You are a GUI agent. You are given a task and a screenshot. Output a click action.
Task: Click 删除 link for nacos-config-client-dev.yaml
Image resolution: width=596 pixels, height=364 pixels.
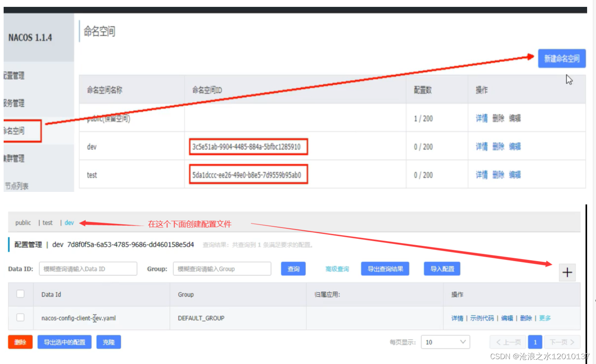click(x=526, y=318)
